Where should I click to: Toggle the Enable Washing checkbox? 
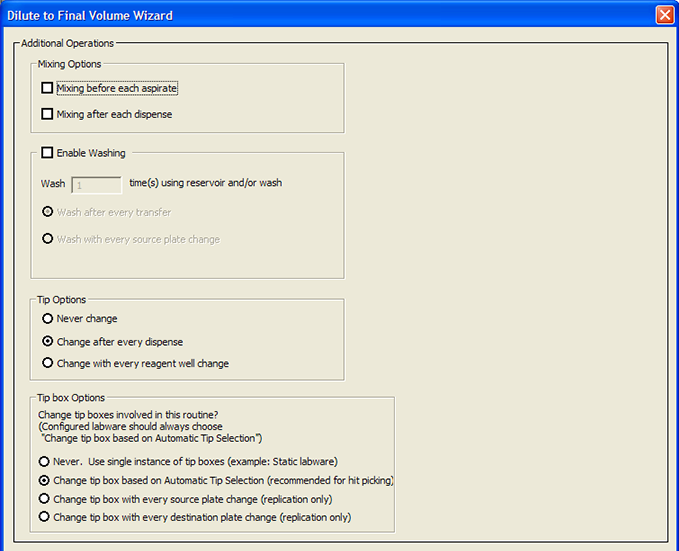(x=47, y=153)
